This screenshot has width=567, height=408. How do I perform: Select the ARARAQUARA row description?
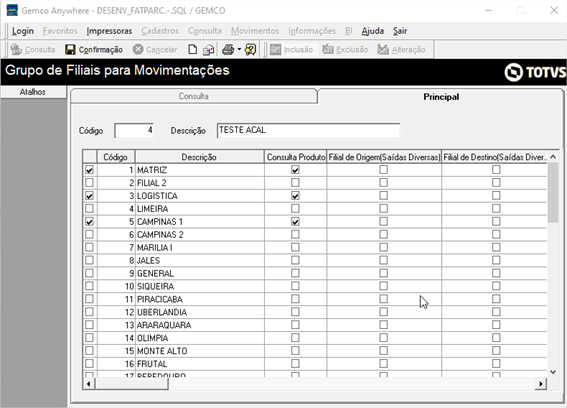[164, 325]
